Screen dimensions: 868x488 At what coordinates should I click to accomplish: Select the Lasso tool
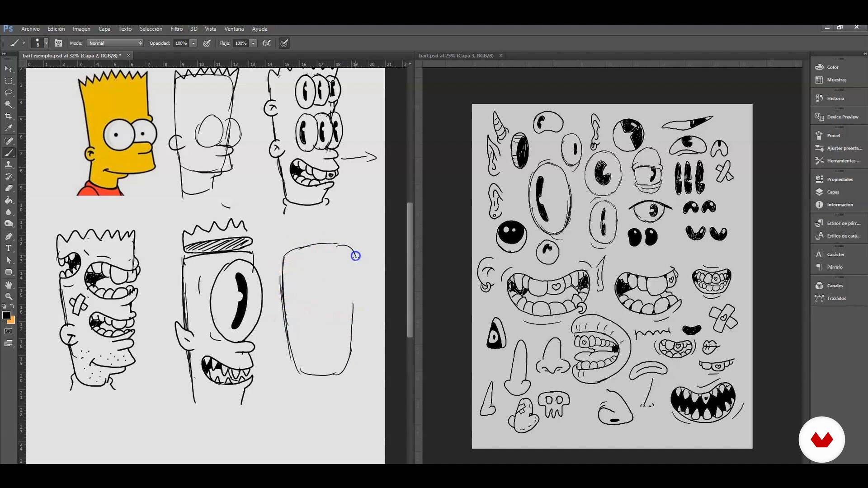pos(9,93)
